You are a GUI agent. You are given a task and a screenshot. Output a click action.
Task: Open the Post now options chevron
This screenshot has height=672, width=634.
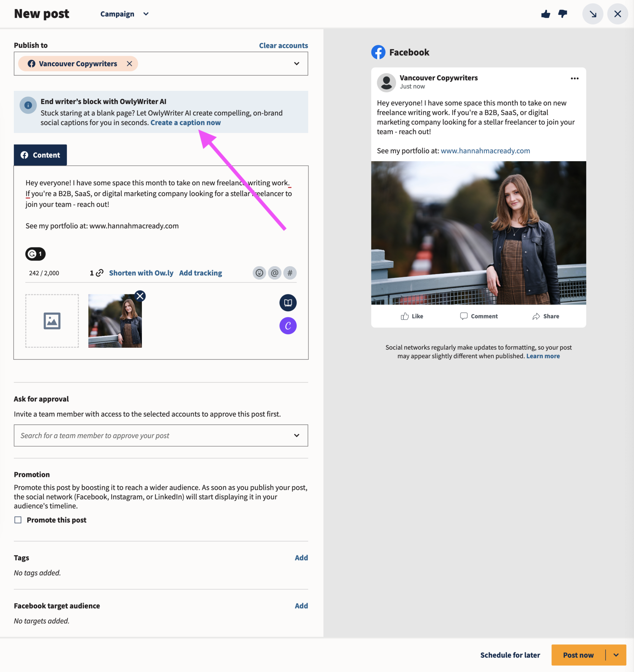point(616,655)
